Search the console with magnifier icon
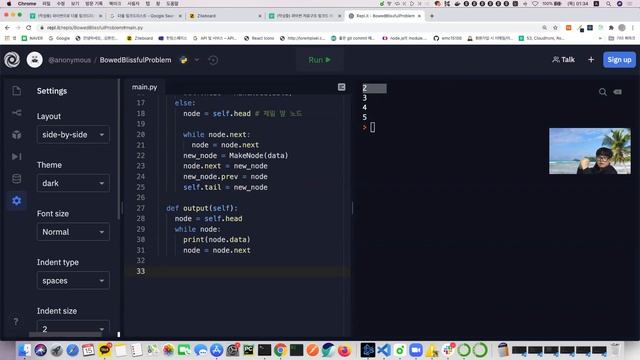640x360 pixels. (602, 92)
